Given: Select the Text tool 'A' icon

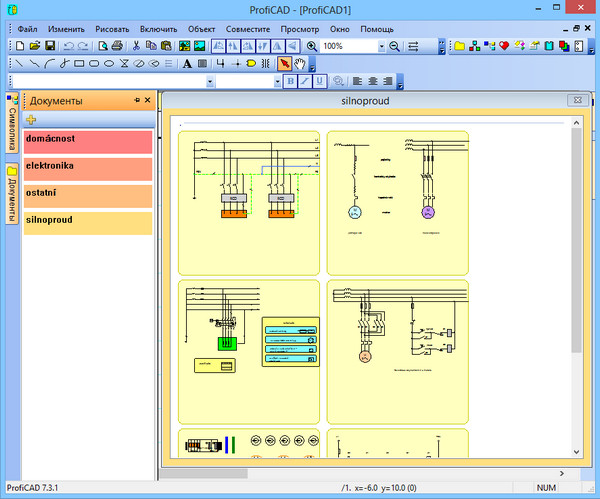Looking at the screenshot, I should click(186, 63).
